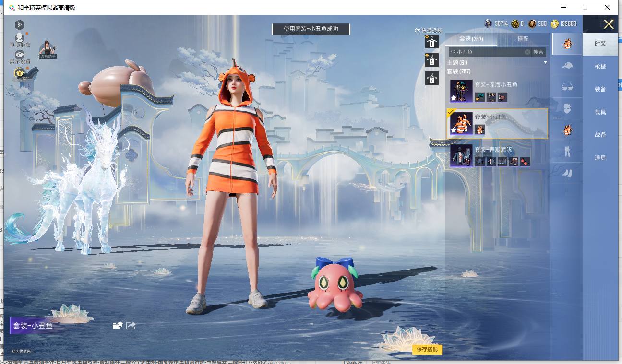The width and height of the screenshot is (622, 364).
Task: Click the 保存搭配 save outfit button
Action: click(427, 349)
